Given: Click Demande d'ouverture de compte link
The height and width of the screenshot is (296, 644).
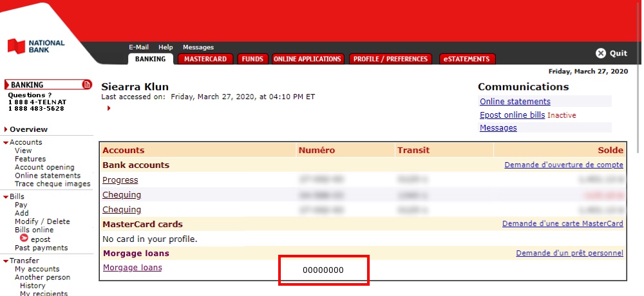Looking at the screenshot, I should [x=563, y=165].
